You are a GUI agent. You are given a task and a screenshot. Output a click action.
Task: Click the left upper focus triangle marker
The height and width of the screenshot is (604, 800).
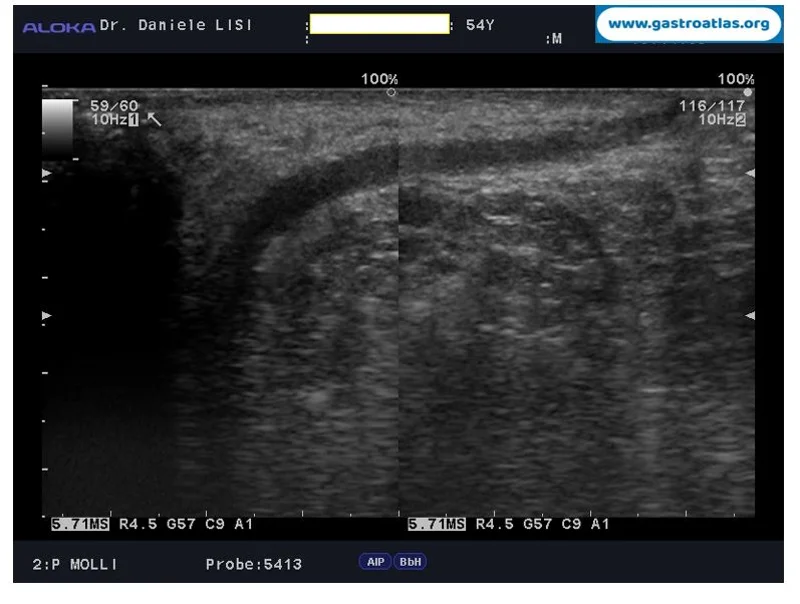pos(46,173)
